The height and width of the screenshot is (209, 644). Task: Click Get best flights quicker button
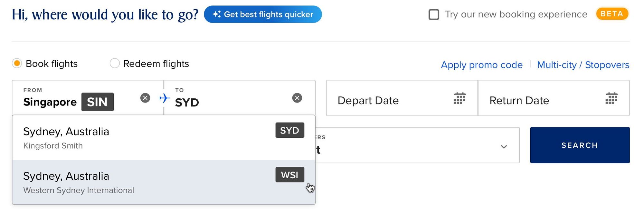(263, 14)
